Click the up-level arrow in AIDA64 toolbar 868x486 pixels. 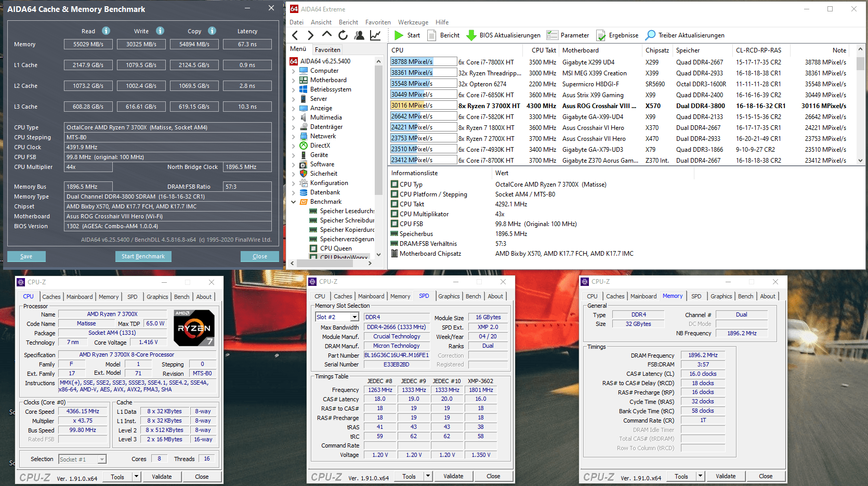pyautogui.click(x=327, y=35)
